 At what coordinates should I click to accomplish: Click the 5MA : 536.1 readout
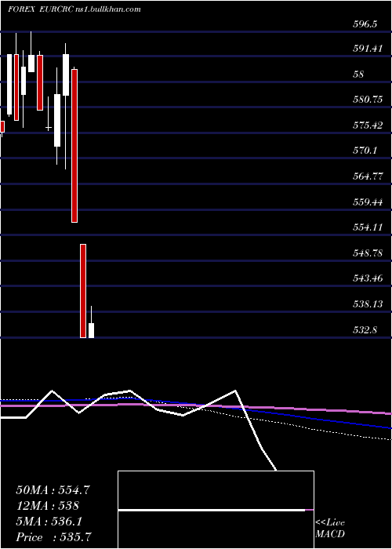pos(49,522)
